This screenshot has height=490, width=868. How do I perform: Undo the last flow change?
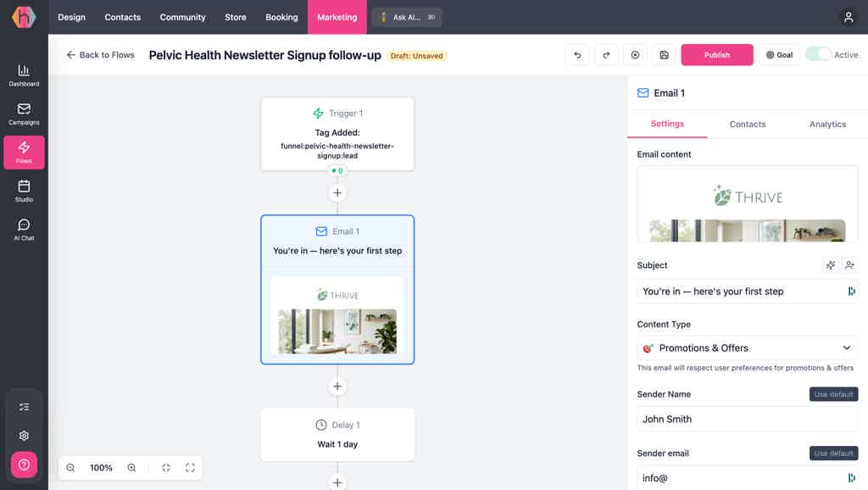tap(577, 55)
